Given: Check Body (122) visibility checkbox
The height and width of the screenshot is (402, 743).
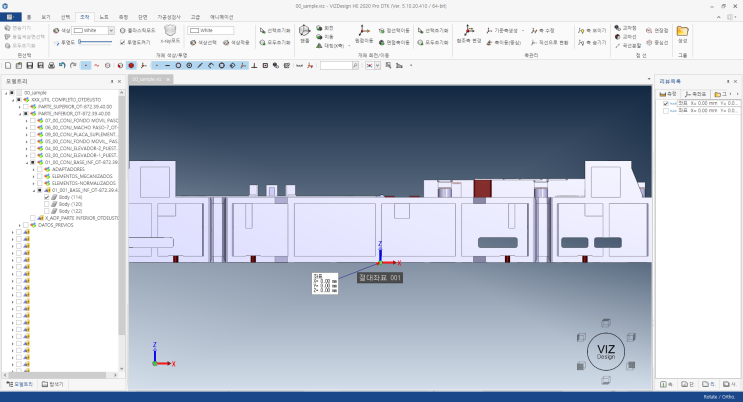Looking at the screenshot, I should tap(46, 211).
